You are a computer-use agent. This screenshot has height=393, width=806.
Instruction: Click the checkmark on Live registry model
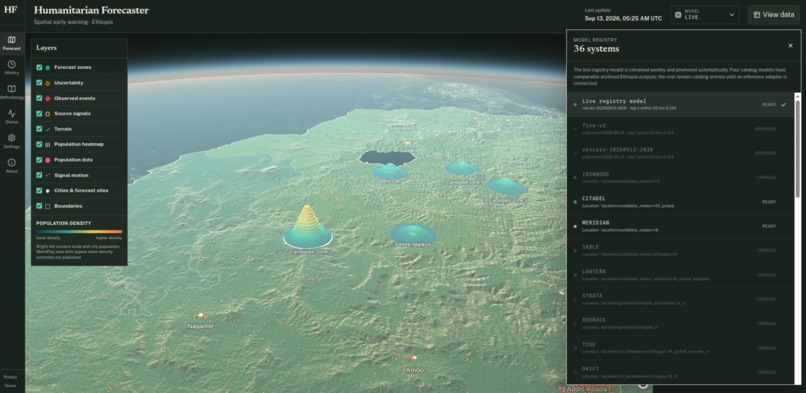tap(783, 104)
